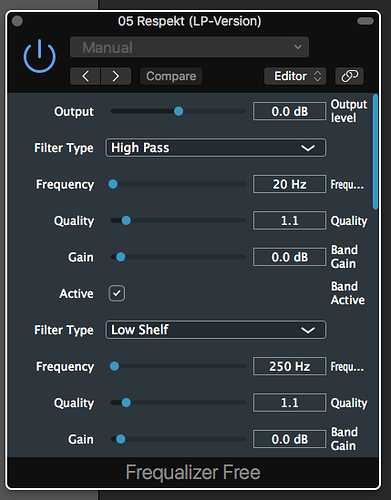This screenshot has height=500, width=391.
Task: Go to next preset with right arrow
Action: pyautogui.click(x=116, y=76)
